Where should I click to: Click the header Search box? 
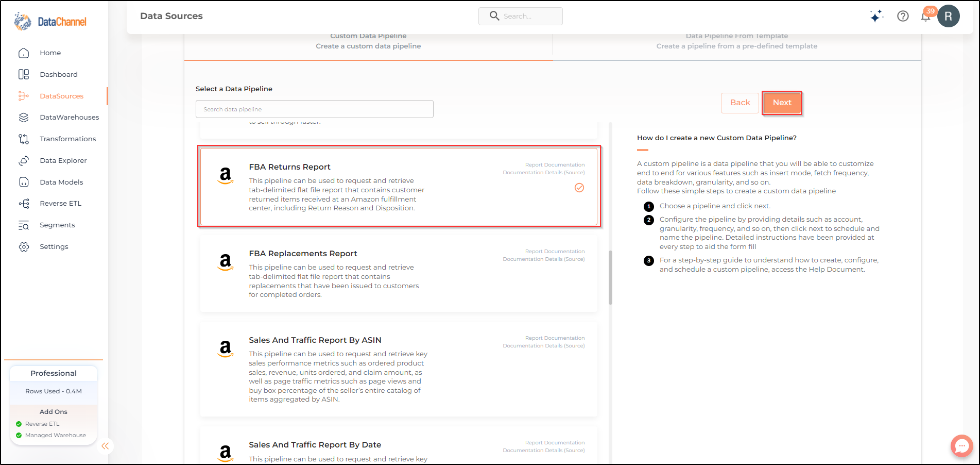520,16
